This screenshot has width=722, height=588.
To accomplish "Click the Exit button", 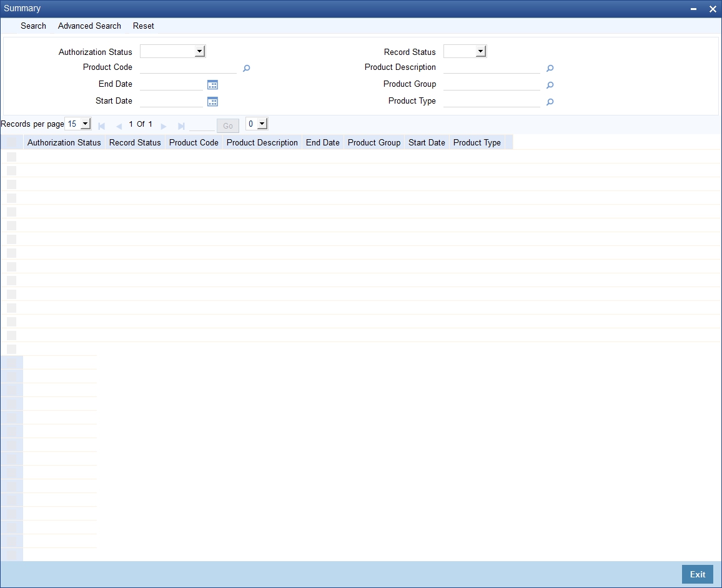I will click(x=697, y=574).
